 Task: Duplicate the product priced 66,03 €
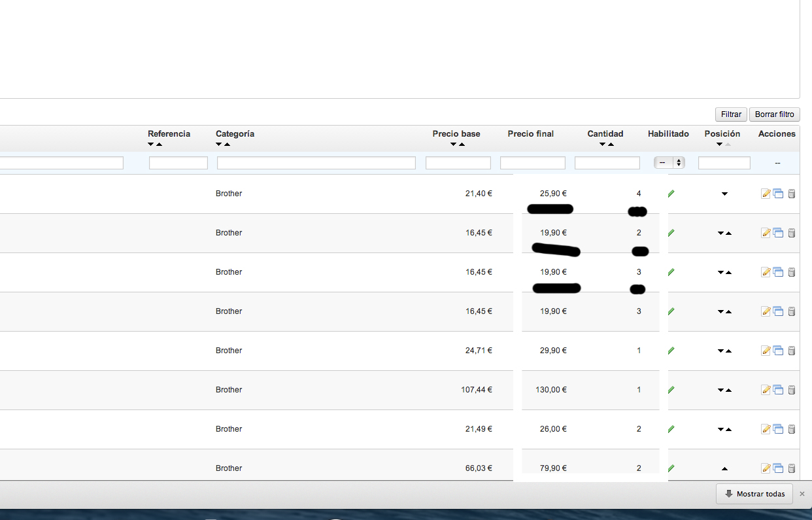click(778, 468)
